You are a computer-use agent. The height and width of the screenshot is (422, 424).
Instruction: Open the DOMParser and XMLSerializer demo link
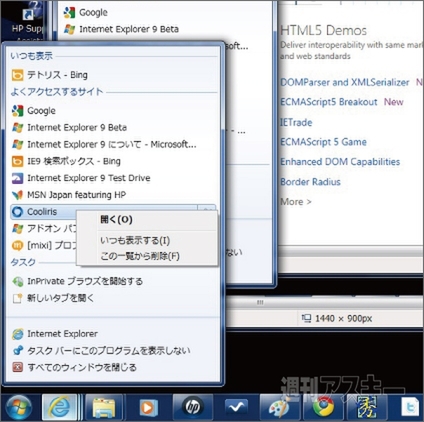[x=345, y=82]
